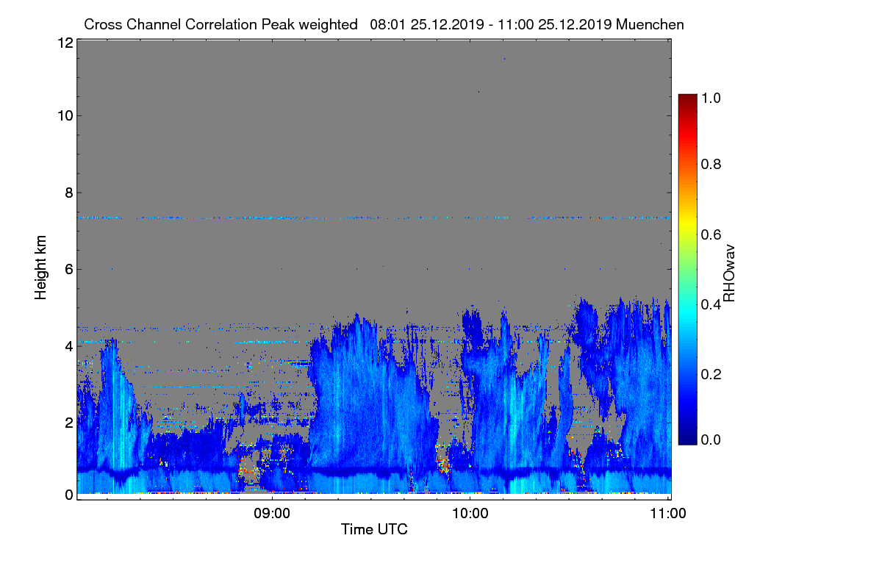
Task: Click the height axis label 2
Action: [68, 422]
